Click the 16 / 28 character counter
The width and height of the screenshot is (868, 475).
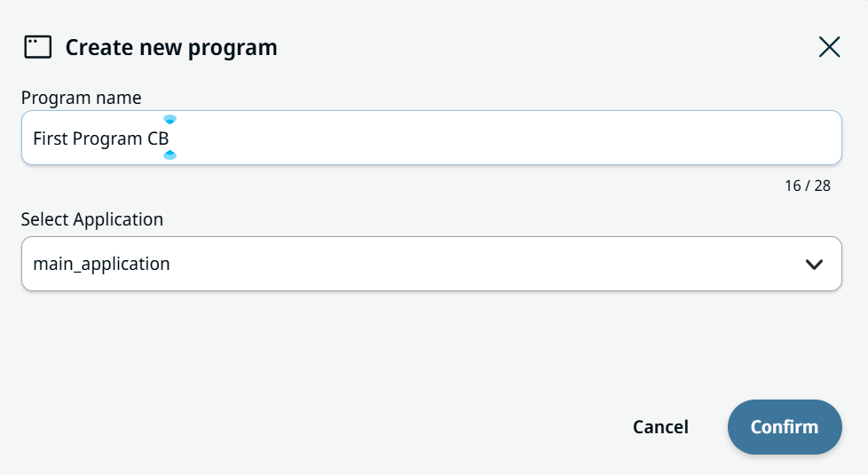pos(807,186)
